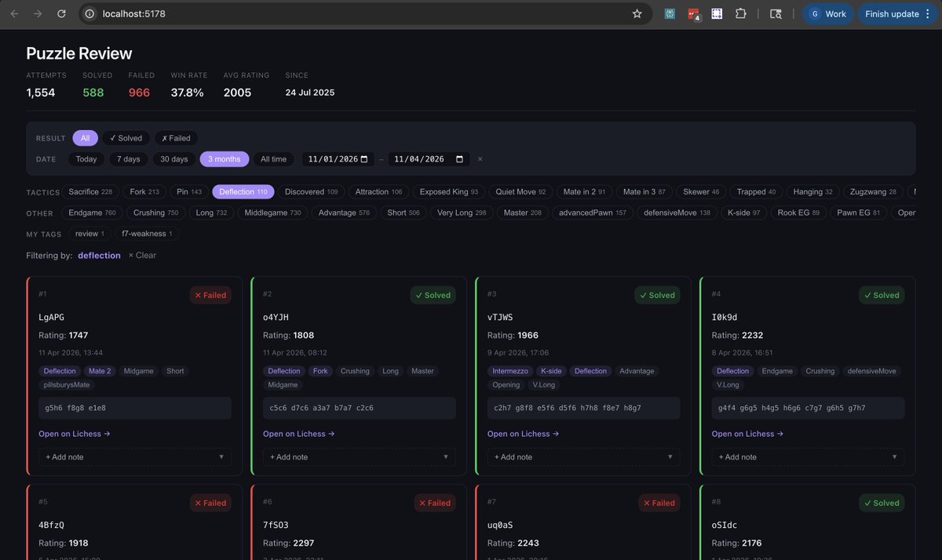This screenshot has width=942, height=560.
Task: Click the start date input field
Action: point(338,159)
